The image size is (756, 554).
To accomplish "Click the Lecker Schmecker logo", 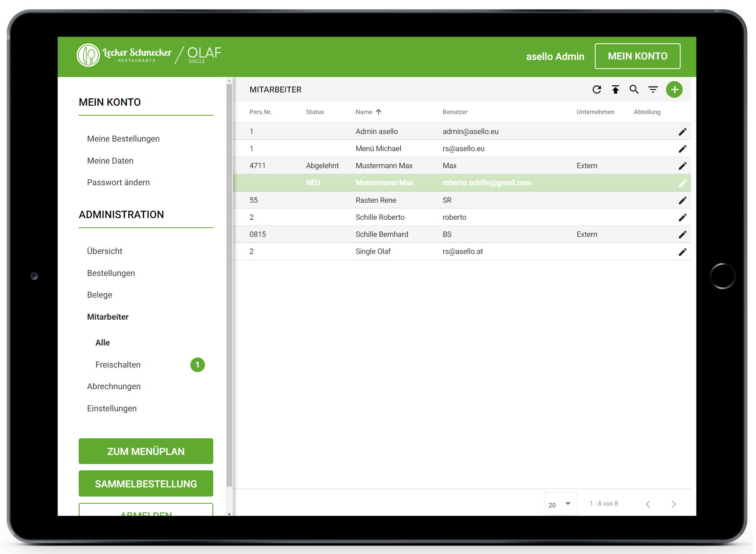I will tap(125, 55).
